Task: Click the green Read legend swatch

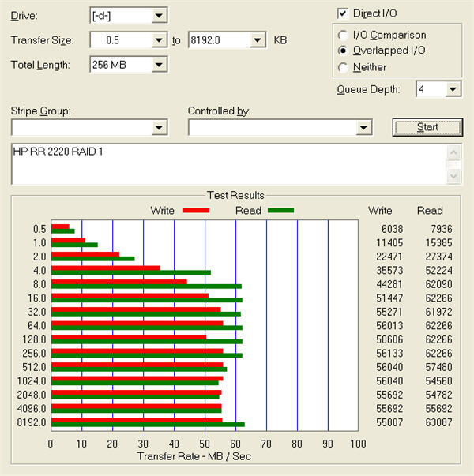Action: [x=281, y=211]
